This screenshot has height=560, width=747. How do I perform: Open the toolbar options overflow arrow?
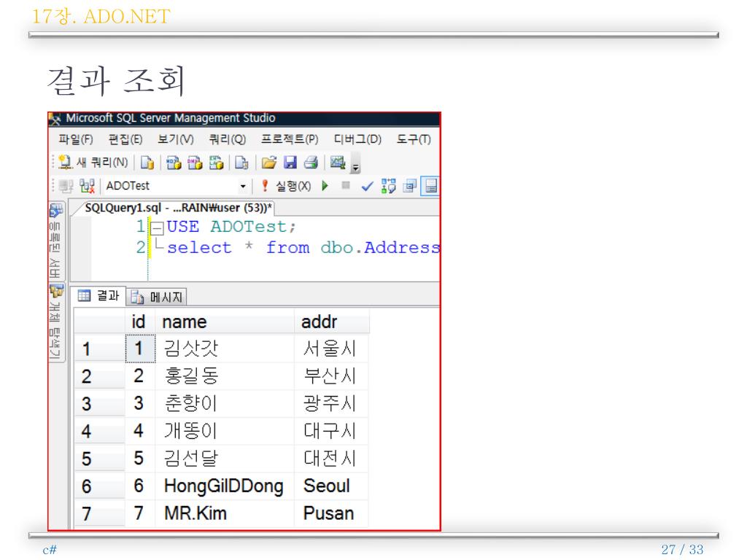coord(355,165)
